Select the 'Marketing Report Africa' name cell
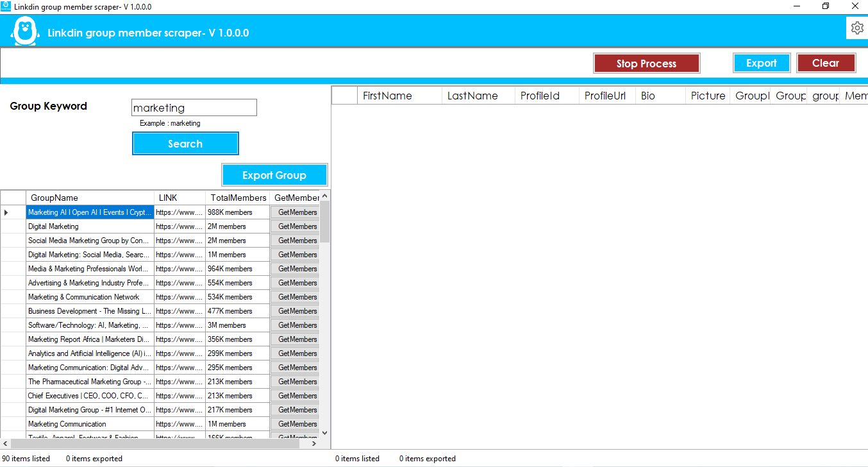Viewport: 868px width, 467px height. (90, 339)
